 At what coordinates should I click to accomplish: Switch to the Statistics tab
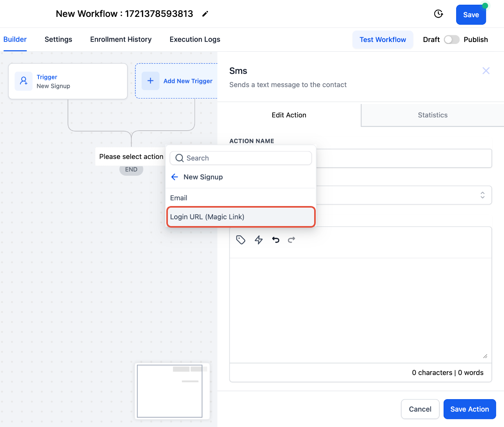[432, 115]
